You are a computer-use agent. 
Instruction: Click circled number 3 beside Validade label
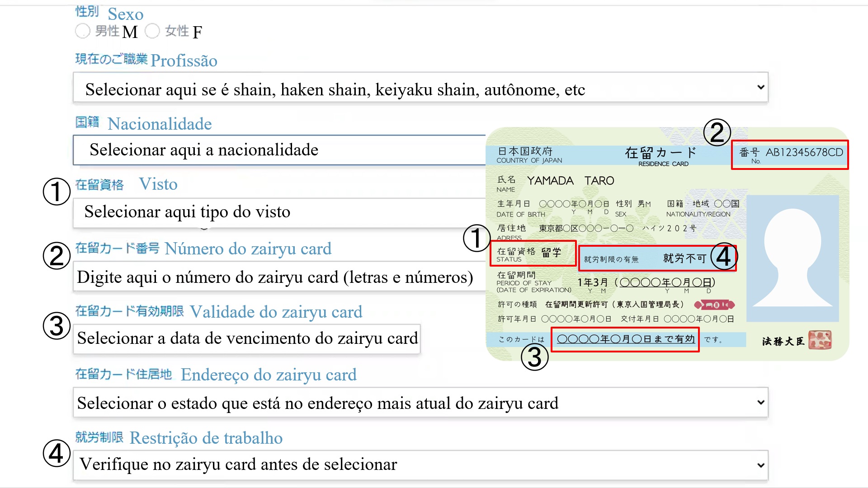click(x=57, y=326)
